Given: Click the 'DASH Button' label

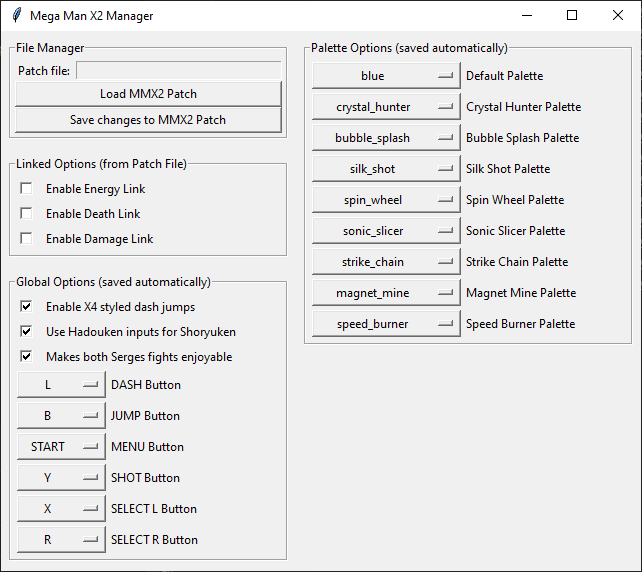Looking at the screenshot, I should tap(146, 385).
